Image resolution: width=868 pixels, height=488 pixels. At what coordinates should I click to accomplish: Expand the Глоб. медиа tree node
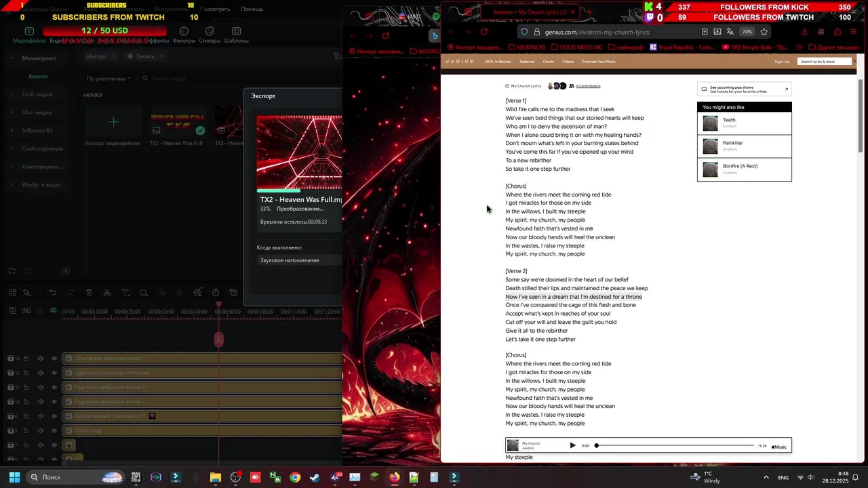tap(12, 94)
